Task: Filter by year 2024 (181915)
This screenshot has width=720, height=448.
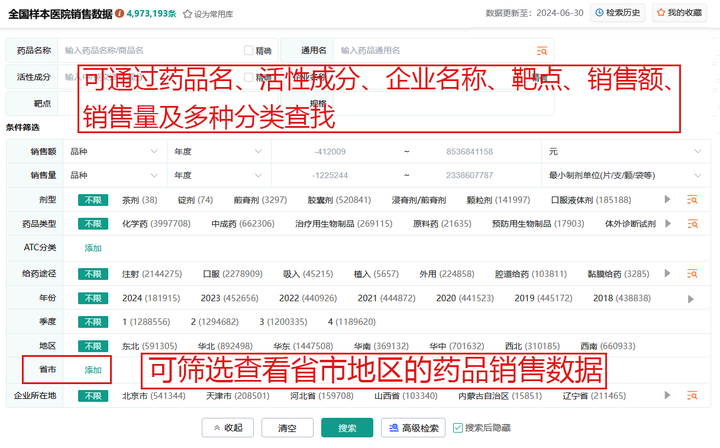Action: pyautogui.click(x=151, y=298)
